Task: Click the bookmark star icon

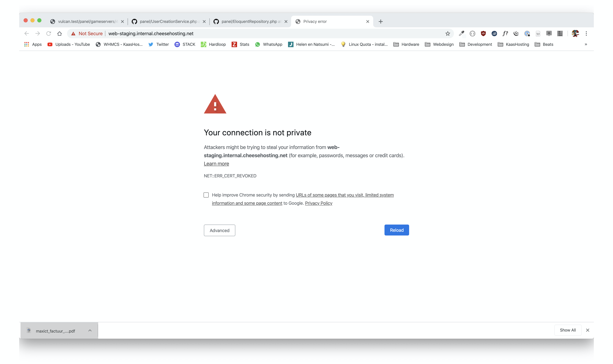Action: tap(448, 34)
